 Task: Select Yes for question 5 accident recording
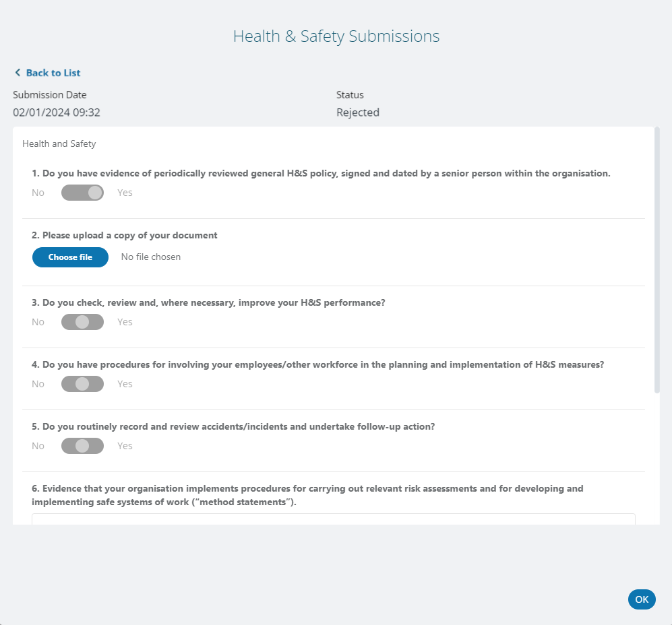[125, 446]
